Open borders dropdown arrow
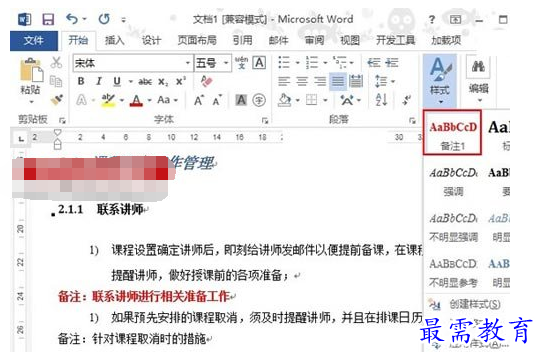 click(x=325, y=100)
